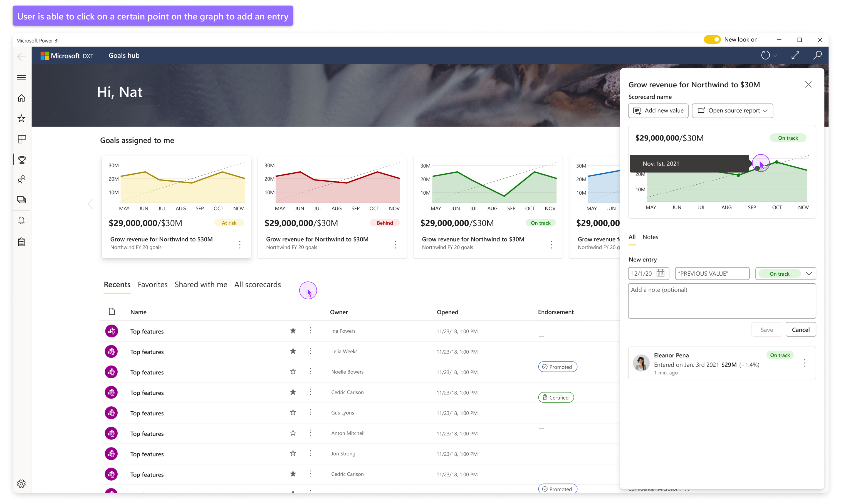
Task: Open clipboard icon in sidebar
Action: pyautogui.click(x=21, y=242)
